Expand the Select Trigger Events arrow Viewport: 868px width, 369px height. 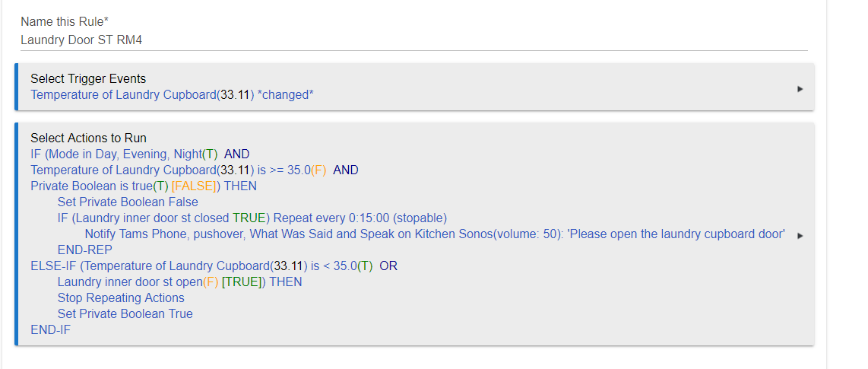800,89
